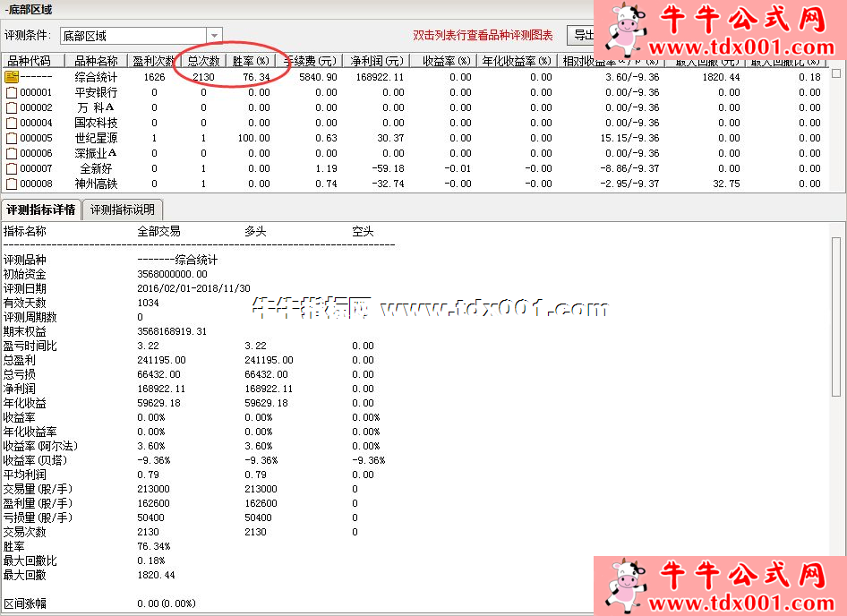The width and height of the screenshot is (847, 616).
Task: Click the 底部区域 combo box field
Action: 133,36
